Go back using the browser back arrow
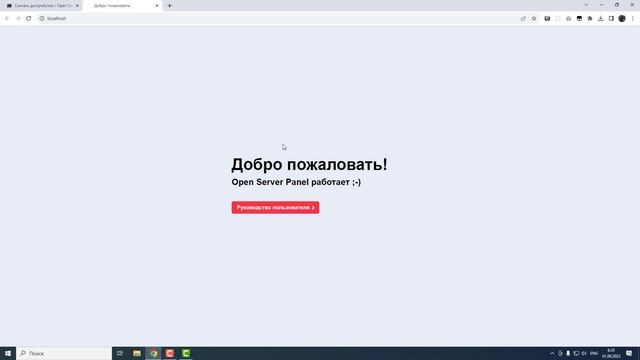 coord(7,18)
